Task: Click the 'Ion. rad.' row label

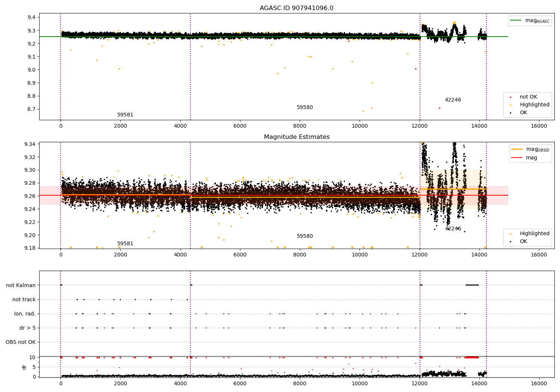Action: [25, 314]
